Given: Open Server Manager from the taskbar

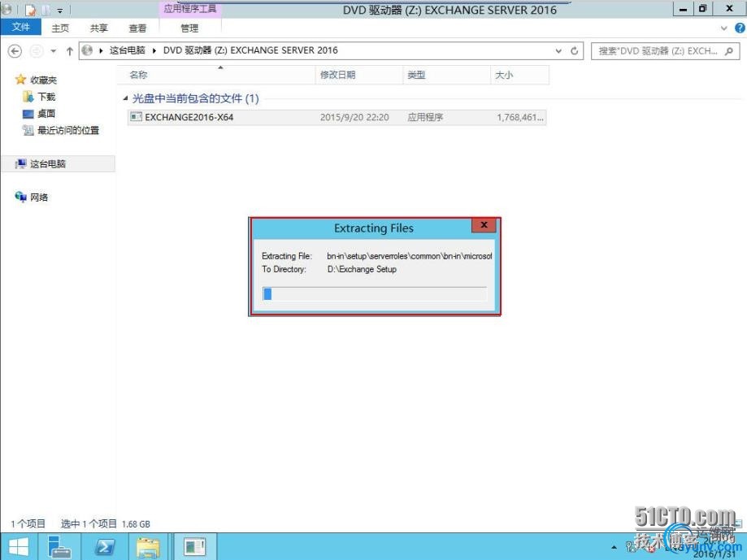Looking at the screenshot, I should [x=59, y=547].
